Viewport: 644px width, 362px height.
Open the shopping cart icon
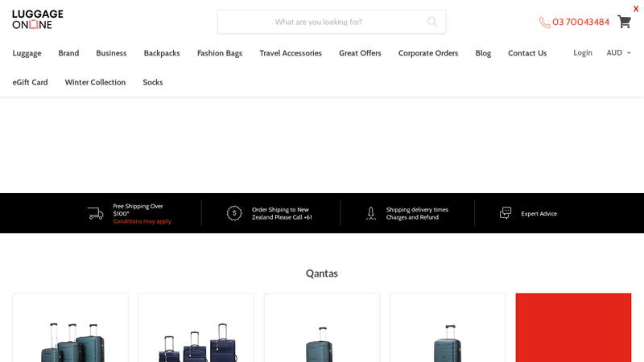pyautogui.click(x=625, y=22)
